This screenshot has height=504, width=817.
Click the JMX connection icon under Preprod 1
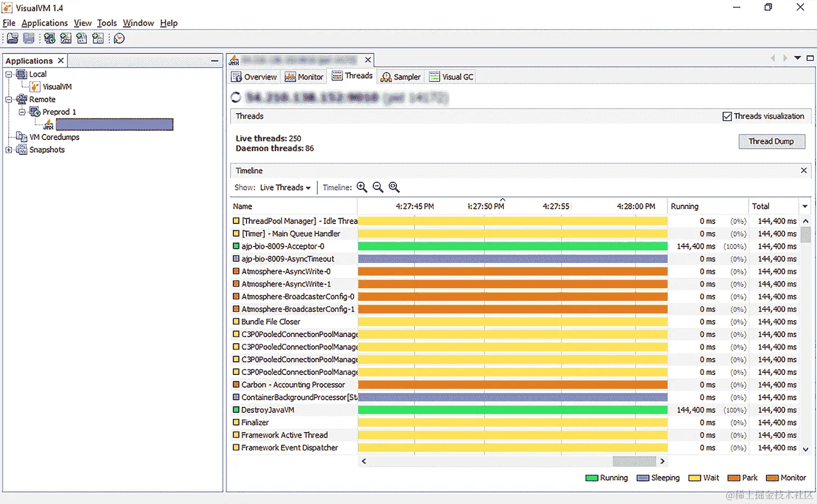(x=49, y=125)
